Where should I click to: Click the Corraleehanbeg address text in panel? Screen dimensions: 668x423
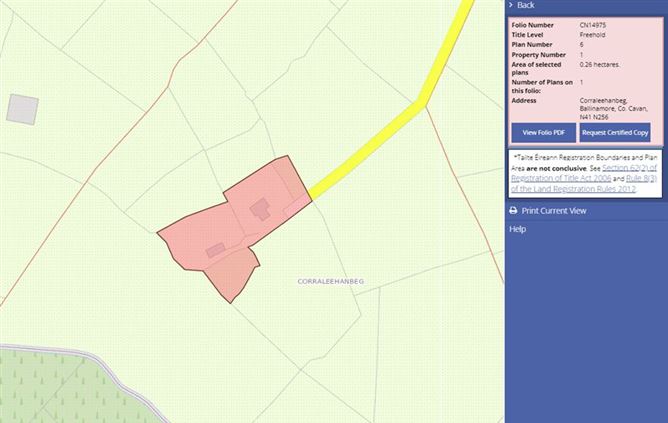coord(613,109)
